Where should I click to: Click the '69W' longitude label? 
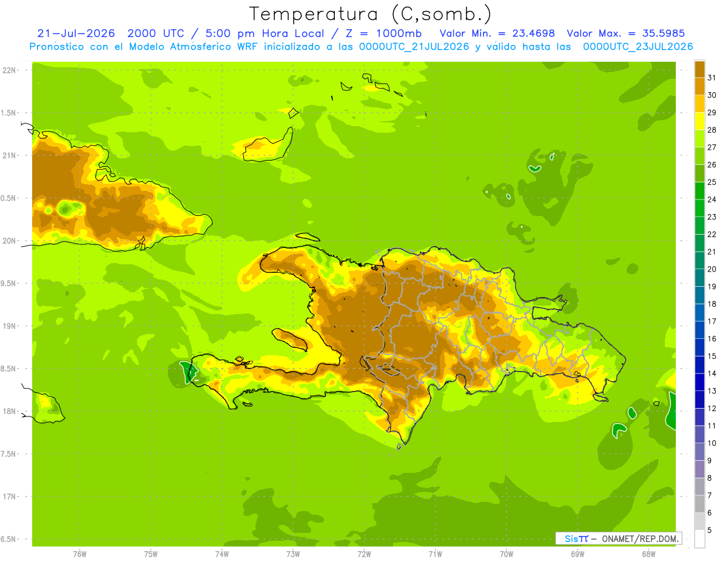[578, 554]
